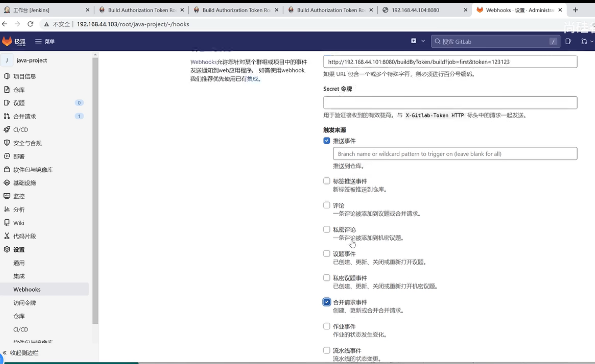Click the CI/CD rocket icon in sidebar
The image size is (595, 364).
point(7,130)
